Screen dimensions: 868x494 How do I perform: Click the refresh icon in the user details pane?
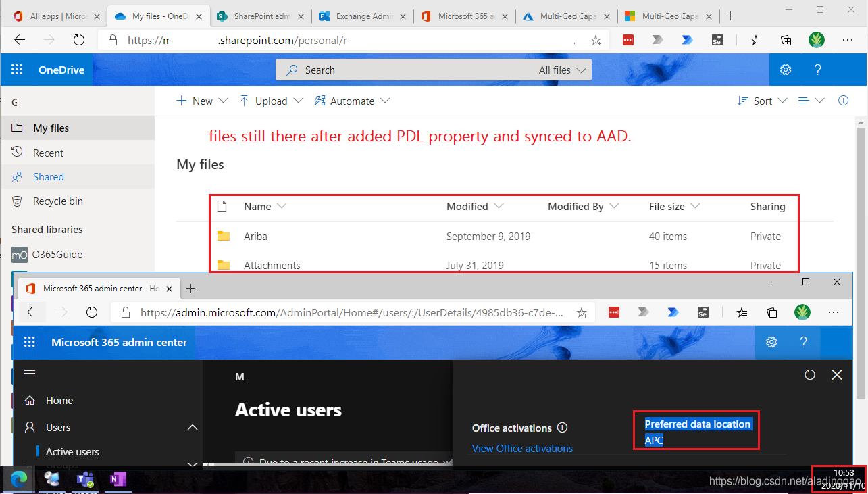click(x=809, y=374)
